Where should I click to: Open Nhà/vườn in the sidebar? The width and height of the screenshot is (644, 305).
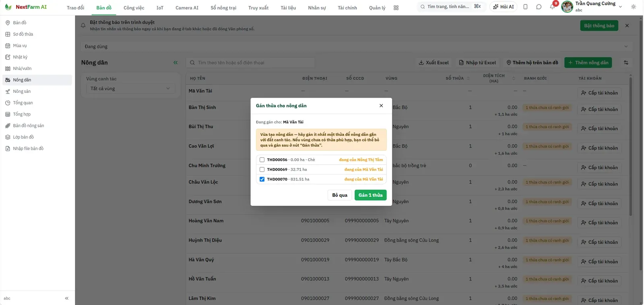click(x=37, y=69)
